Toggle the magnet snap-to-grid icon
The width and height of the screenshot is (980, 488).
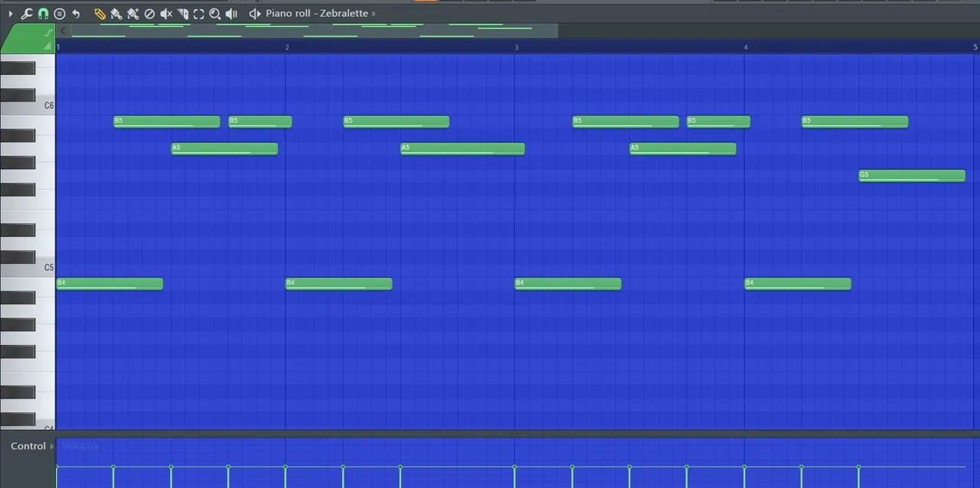[x=43, y=14]
